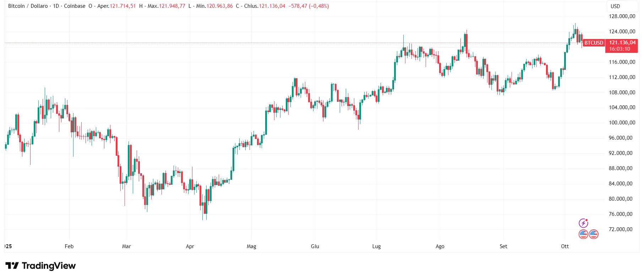Viewport: 644px width, 279px height.
Task: Select the current price tag 121.136,04
Action: pos(622,43)
